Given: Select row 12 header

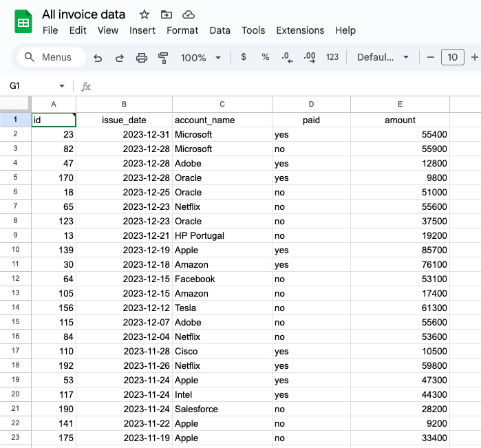Looking at the screenshot, I should (x=15, y=279).
